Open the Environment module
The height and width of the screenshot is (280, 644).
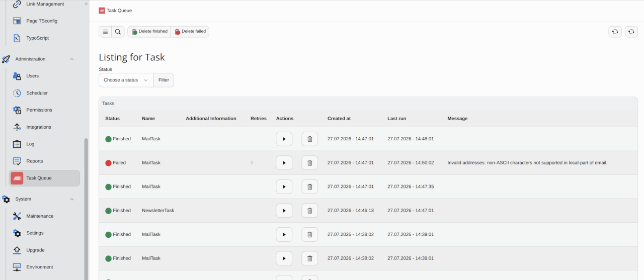(x=44, y=267)
